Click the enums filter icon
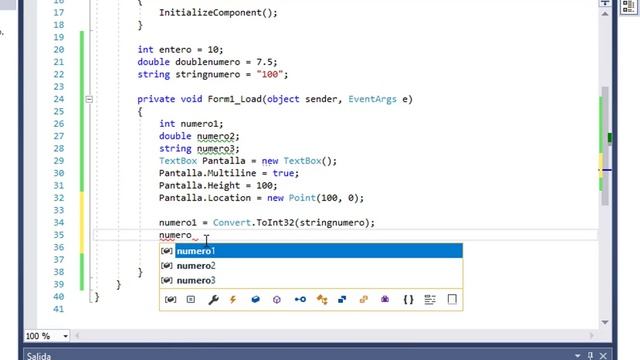 (x=363, y=300)
